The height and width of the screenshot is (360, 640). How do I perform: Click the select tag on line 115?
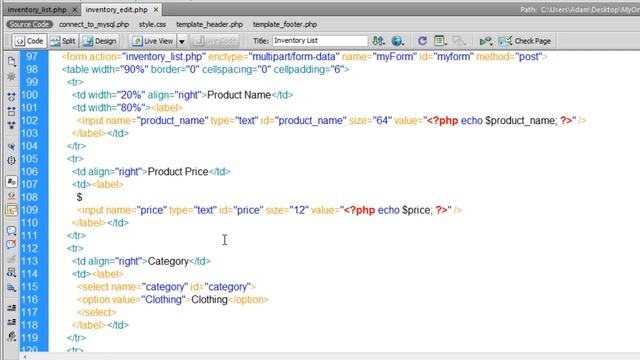coord(166,287)
